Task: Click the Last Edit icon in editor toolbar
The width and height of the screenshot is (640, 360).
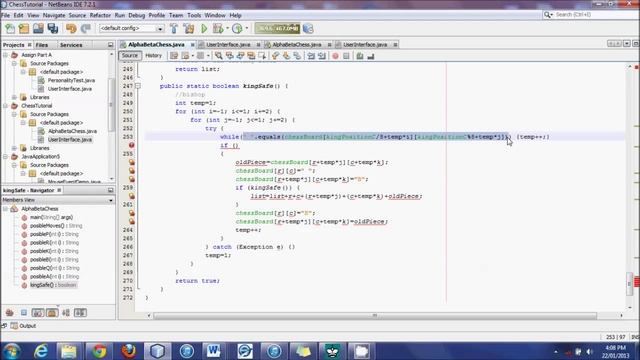Action: (174, 56)
